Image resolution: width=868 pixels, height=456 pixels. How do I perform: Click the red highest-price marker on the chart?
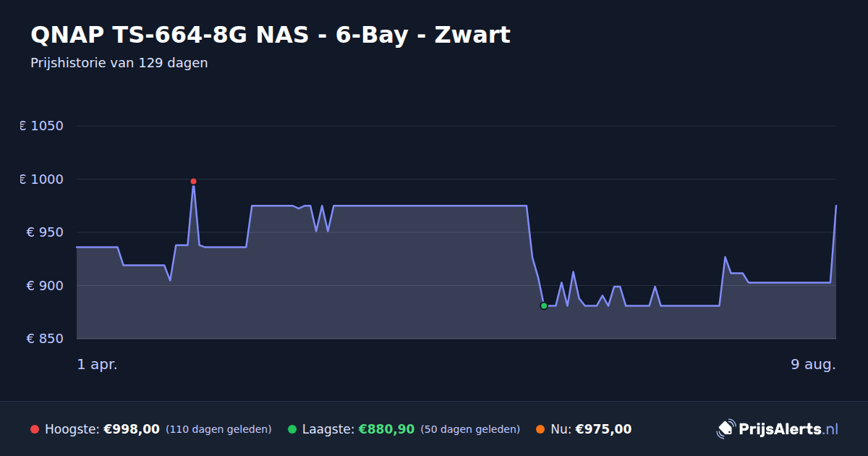coord(193,181)
